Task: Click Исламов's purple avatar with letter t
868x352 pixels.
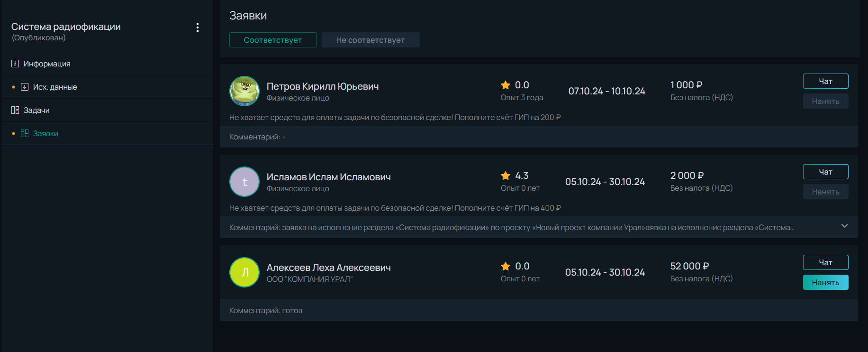Action: click(x=244, y=182)
